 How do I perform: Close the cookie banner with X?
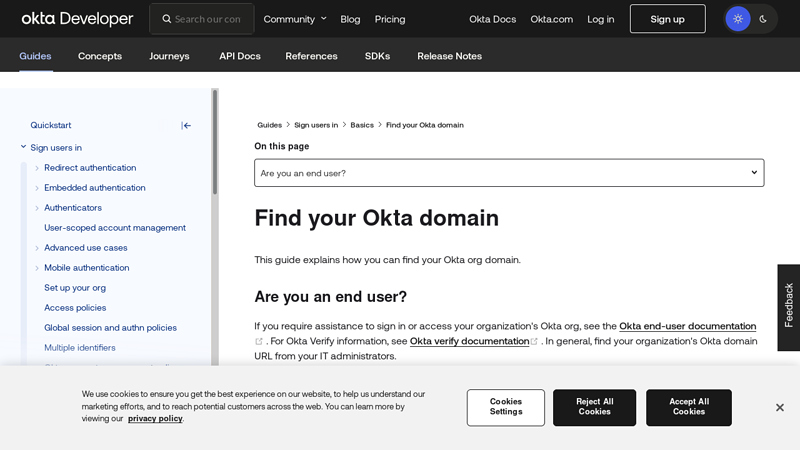(780, 407)
